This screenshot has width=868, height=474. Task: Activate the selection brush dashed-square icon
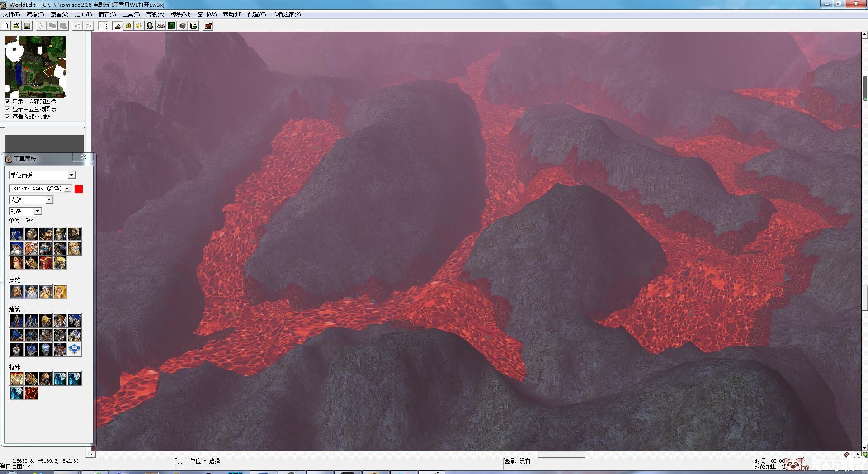pos(104,26)
